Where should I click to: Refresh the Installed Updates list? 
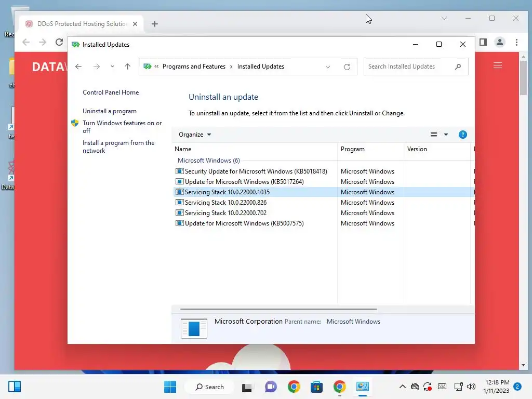[347, 67]
